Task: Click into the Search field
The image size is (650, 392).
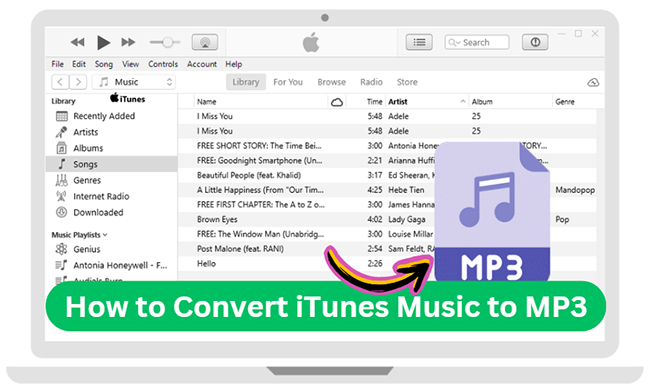Action: pyautogui.click(x=477, y=42)
